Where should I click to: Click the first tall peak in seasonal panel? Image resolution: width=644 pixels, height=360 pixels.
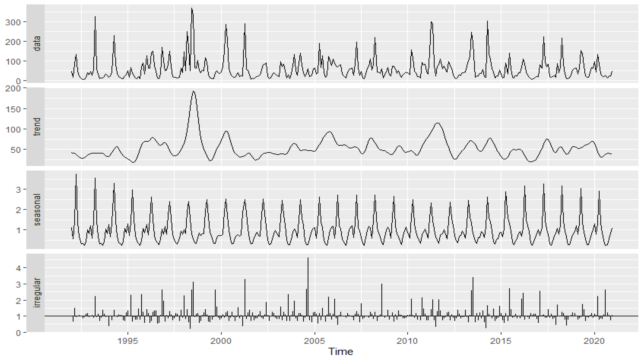tap(76, 175)
